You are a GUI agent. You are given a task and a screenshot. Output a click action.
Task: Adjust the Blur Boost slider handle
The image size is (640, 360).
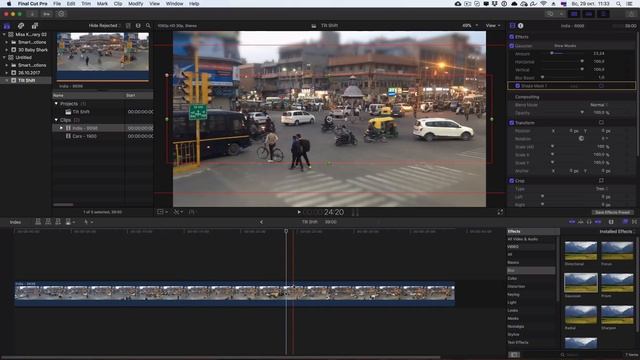pos(542,77)
